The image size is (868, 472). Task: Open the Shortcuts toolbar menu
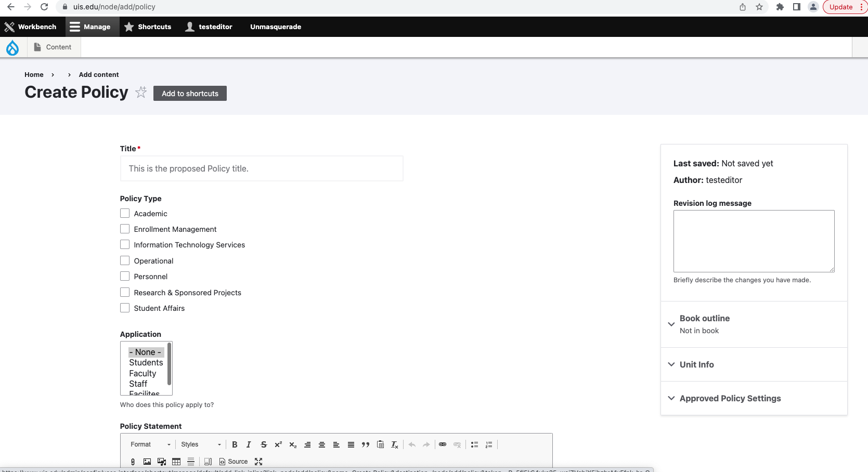(148, 27)
